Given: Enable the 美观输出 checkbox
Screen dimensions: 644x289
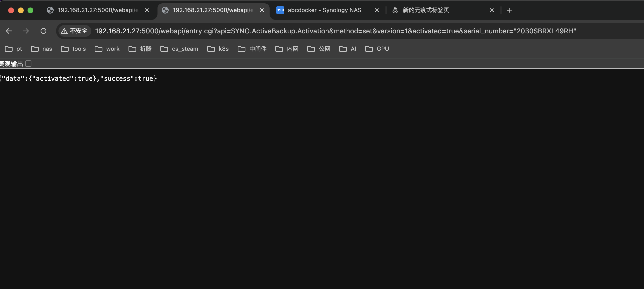Looking at the screenshot, I should point(28,64).
